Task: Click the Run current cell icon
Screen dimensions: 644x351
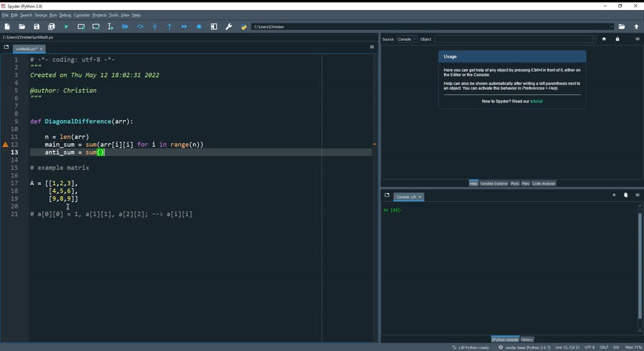Action: (81, 27)
